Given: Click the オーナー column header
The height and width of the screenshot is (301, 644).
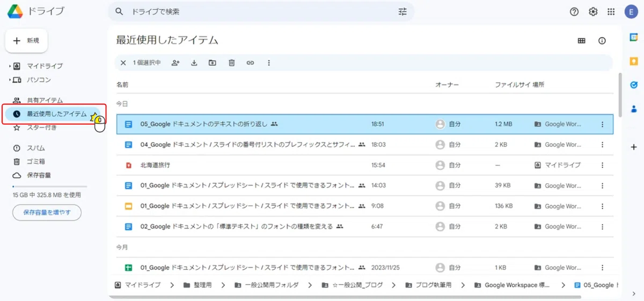Looking at the screenshot, I should [x=447, y=85].
